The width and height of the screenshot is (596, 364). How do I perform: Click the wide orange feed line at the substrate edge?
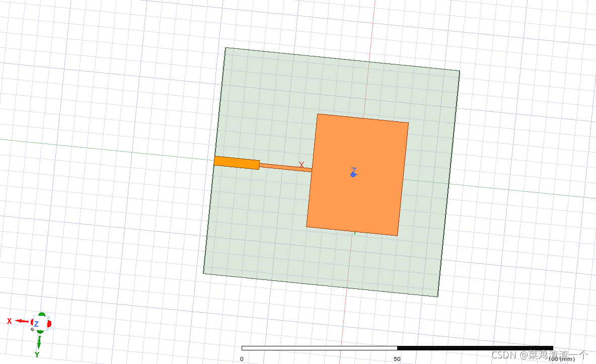point(237,163)
